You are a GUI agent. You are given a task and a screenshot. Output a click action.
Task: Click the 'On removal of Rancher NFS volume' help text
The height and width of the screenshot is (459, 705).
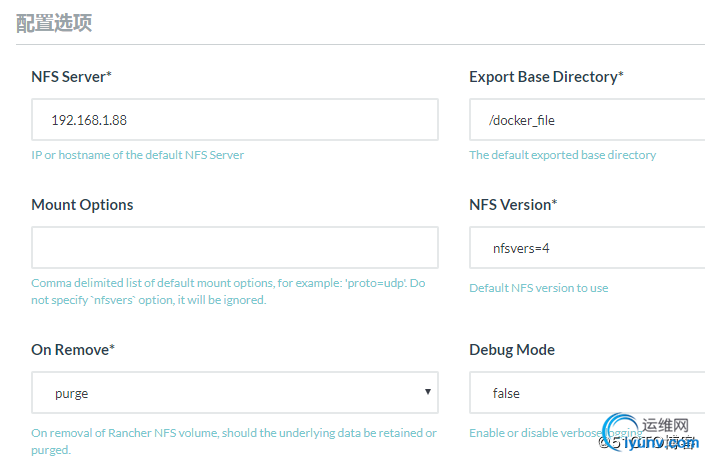(234, 441)
